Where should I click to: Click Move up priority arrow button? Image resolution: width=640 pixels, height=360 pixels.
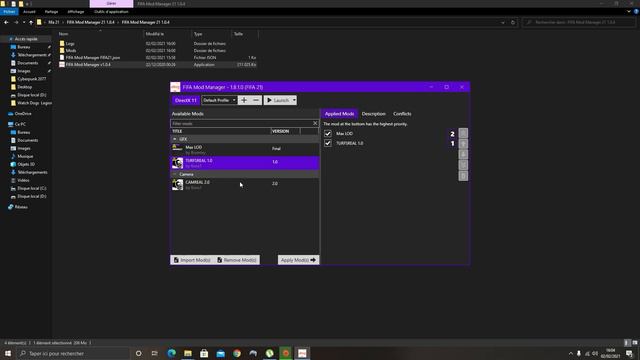(463, 144)
